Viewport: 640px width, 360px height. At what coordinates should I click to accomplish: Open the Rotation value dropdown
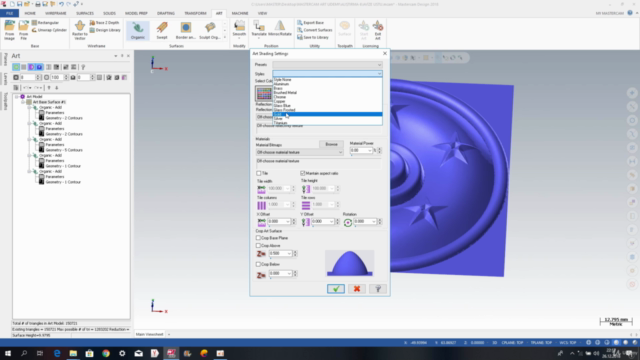point(374,221)
